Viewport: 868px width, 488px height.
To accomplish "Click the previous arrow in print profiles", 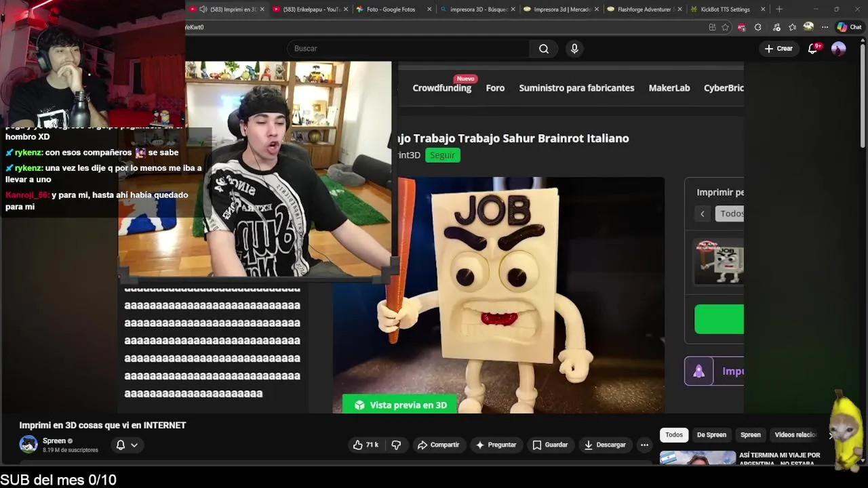I will coord(703,213).
